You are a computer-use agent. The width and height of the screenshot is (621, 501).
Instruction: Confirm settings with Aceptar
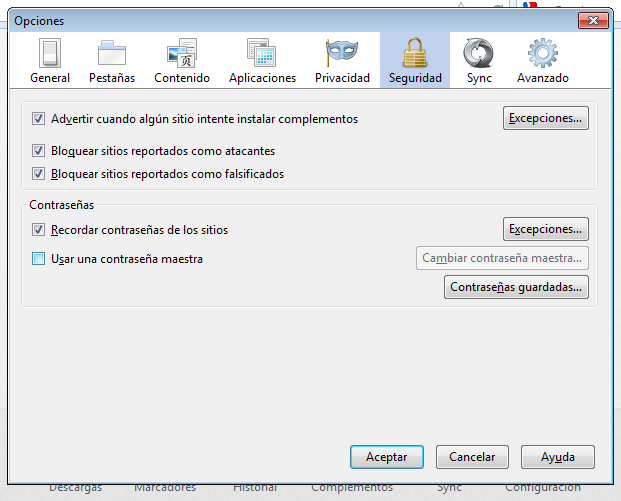pos(387,457)
